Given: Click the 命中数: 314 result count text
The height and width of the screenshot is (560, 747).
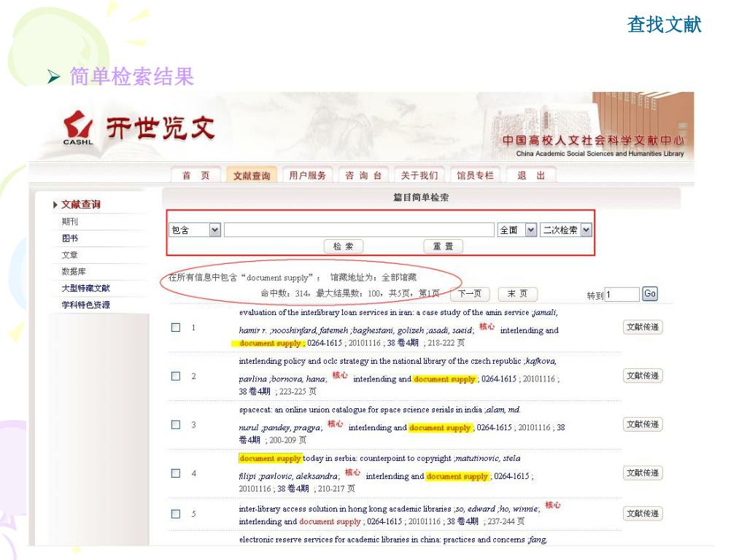Looking at the screenshot, I should tap(285, 293).
